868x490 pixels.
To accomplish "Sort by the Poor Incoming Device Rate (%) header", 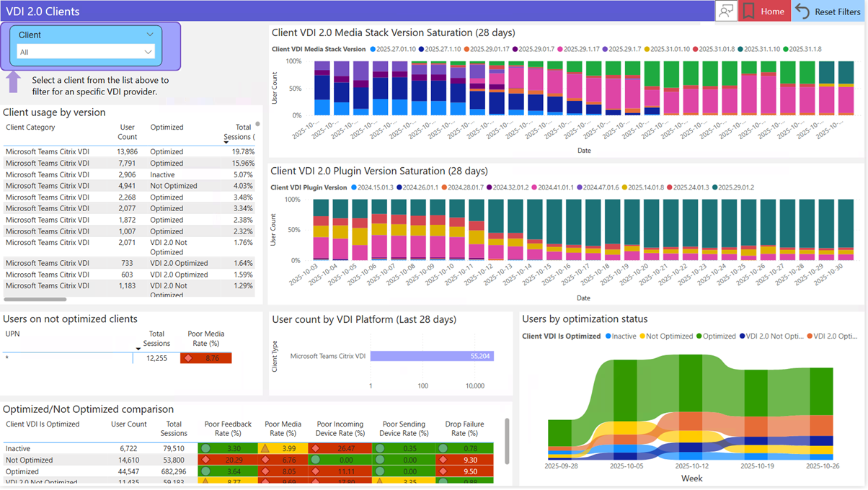I will 340,429.
